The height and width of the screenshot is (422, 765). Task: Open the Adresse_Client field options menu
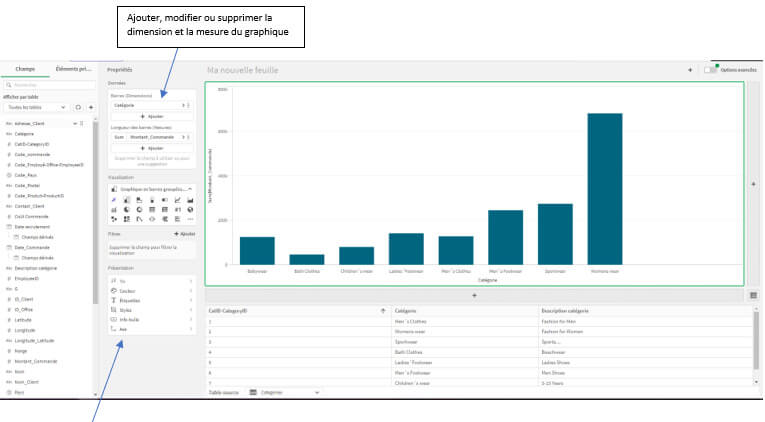(x=81, y=123)
